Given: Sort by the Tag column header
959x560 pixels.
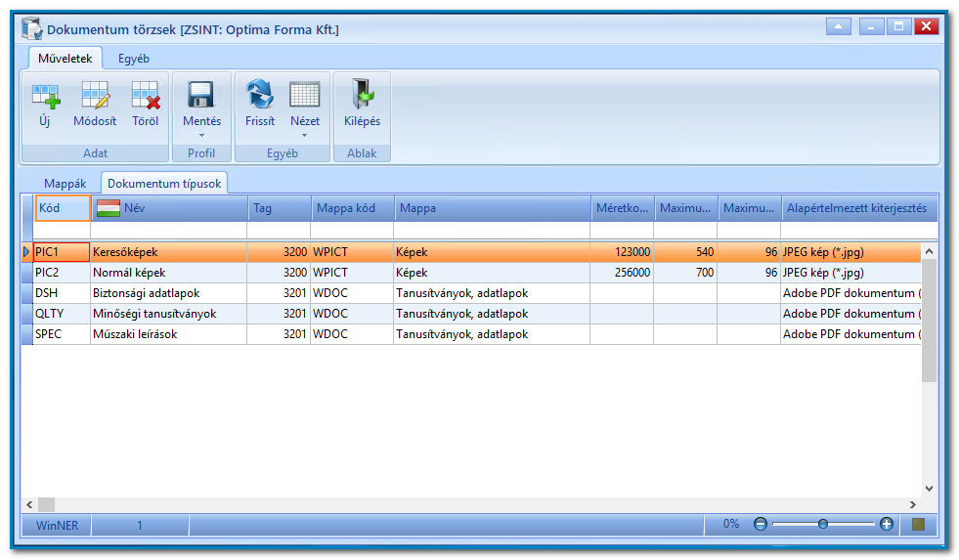Looking at the screenshot, I should coord(280,208).
